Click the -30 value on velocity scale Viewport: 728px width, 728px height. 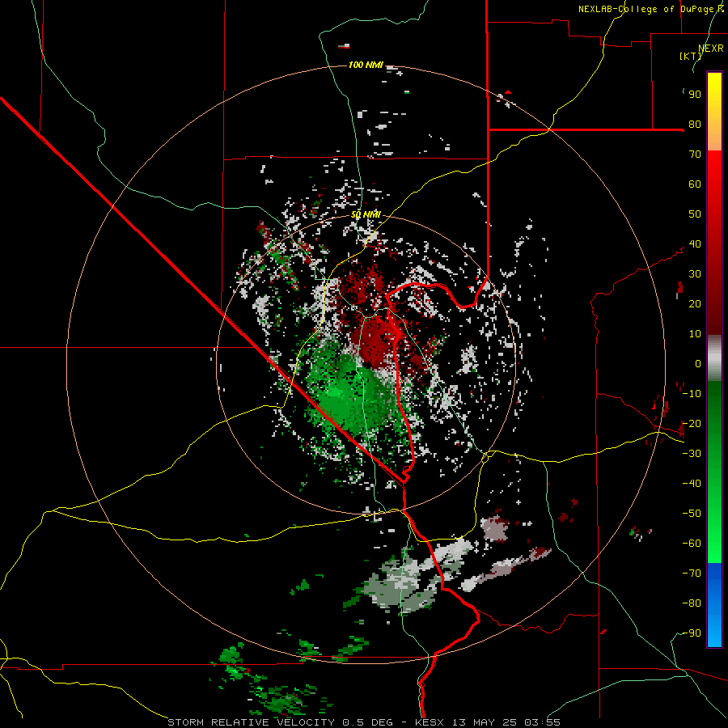(692, 454)
